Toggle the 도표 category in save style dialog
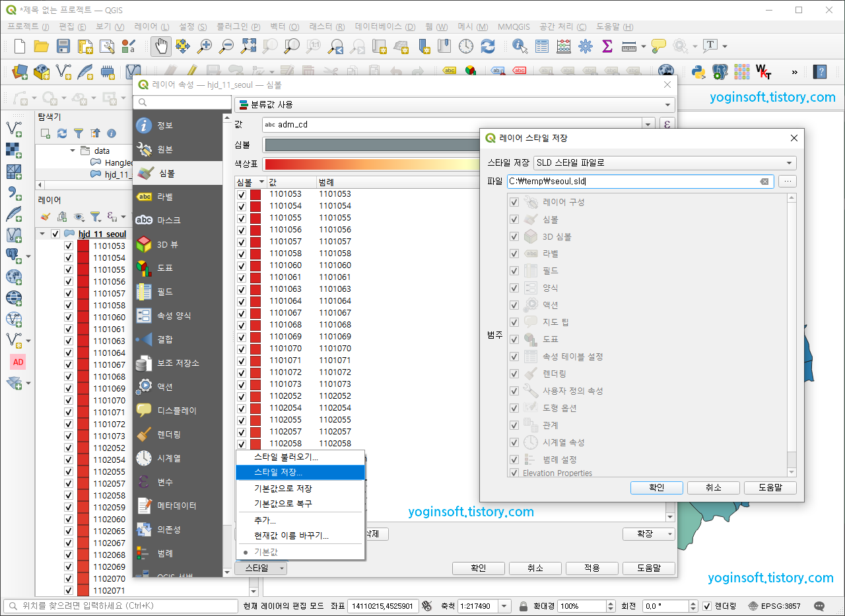 pos(514,339)
